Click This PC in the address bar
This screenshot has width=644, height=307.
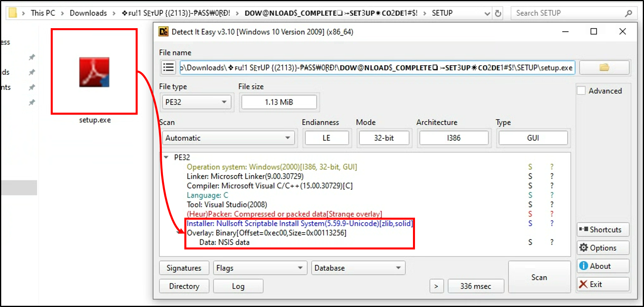pyautogui.click(x=43, y=13)
